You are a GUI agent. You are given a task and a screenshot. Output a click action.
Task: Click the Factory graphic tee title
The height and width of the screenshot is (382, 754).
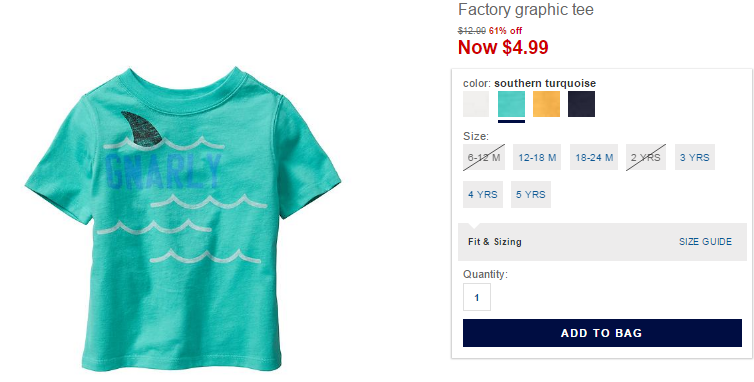[x=526, y=9]
